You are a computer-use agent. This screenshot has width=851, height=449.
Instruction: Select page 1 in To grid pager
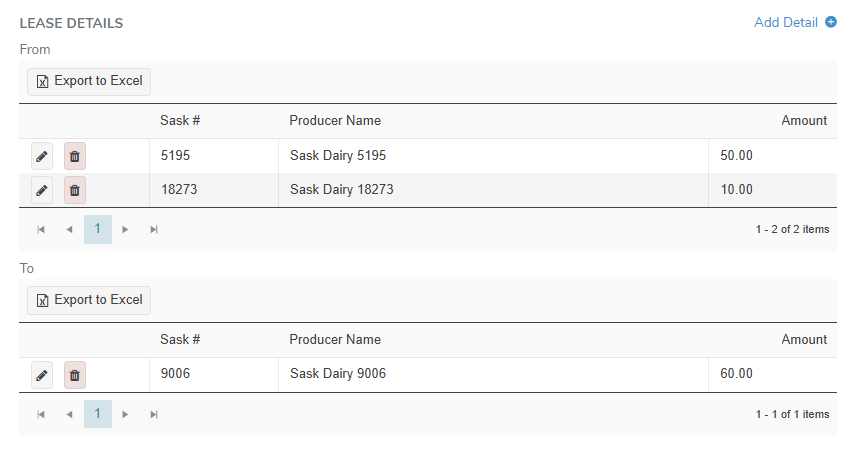click(97, 414)
